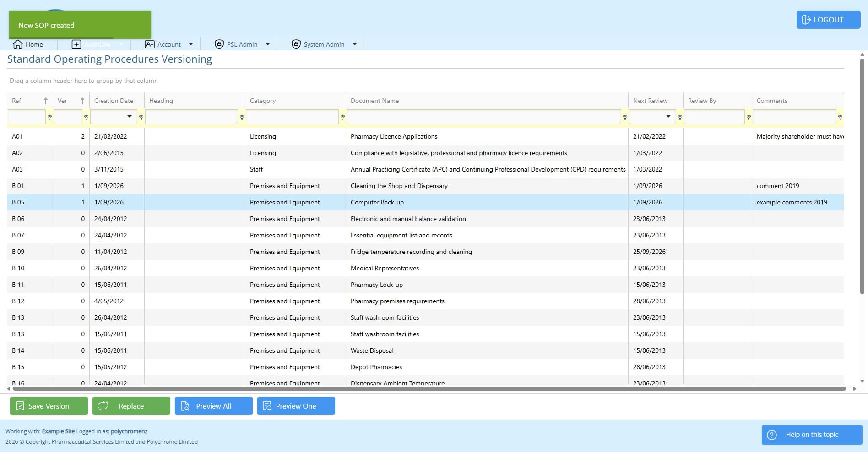Click the vertical page scrollbar thumb
Screen dimensions: 868x452
(x=862, y=176)
